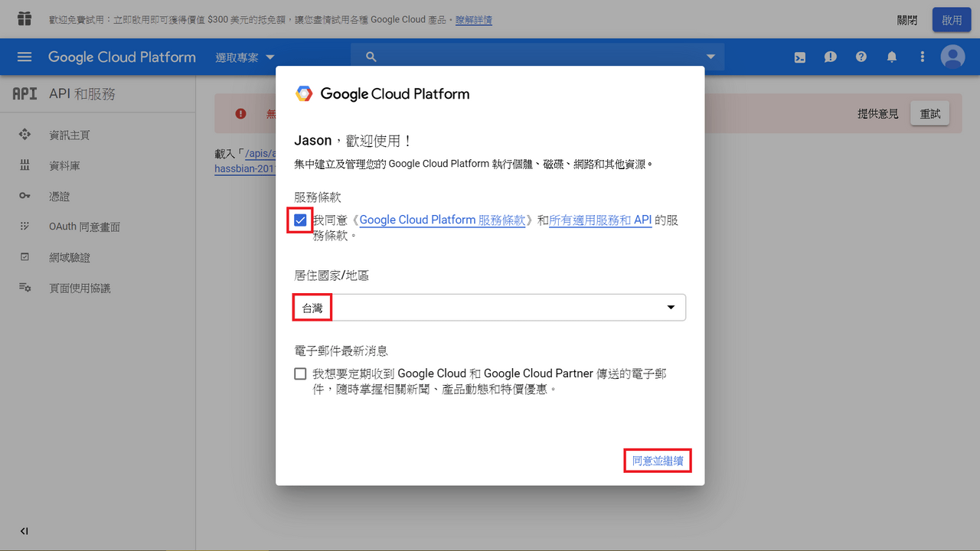Open the /apis link in the error message

(x=259, y=154)
